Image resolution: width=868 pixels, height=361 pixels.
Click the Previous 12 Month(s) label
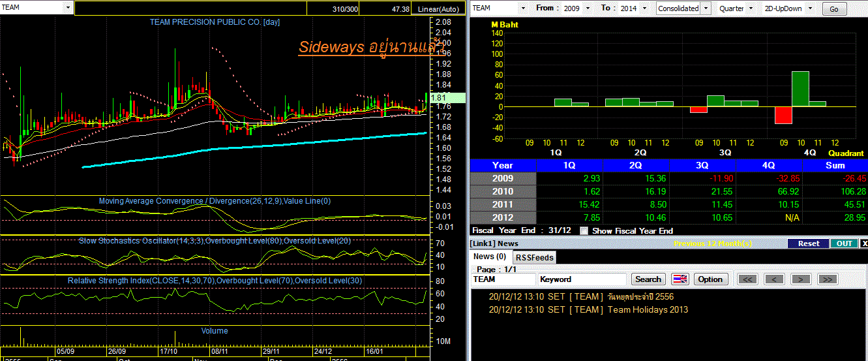(712, 243)
